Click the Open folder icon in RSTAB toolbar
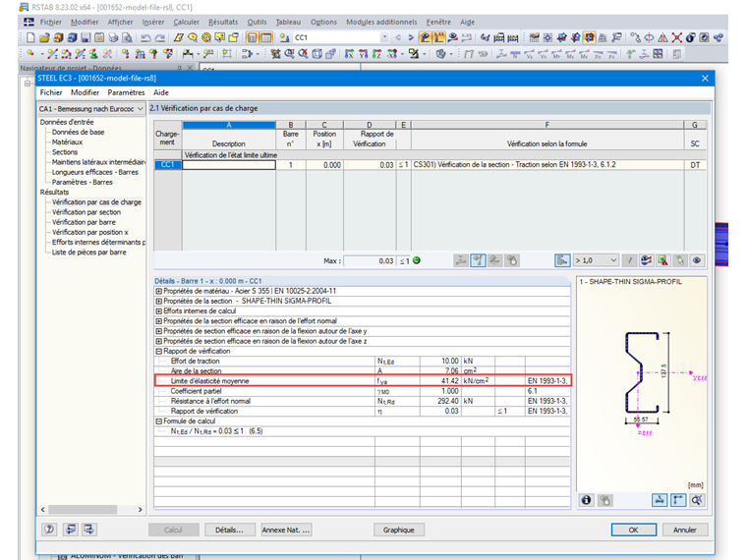This screenshot has width=747, height=560. (44, 37)
